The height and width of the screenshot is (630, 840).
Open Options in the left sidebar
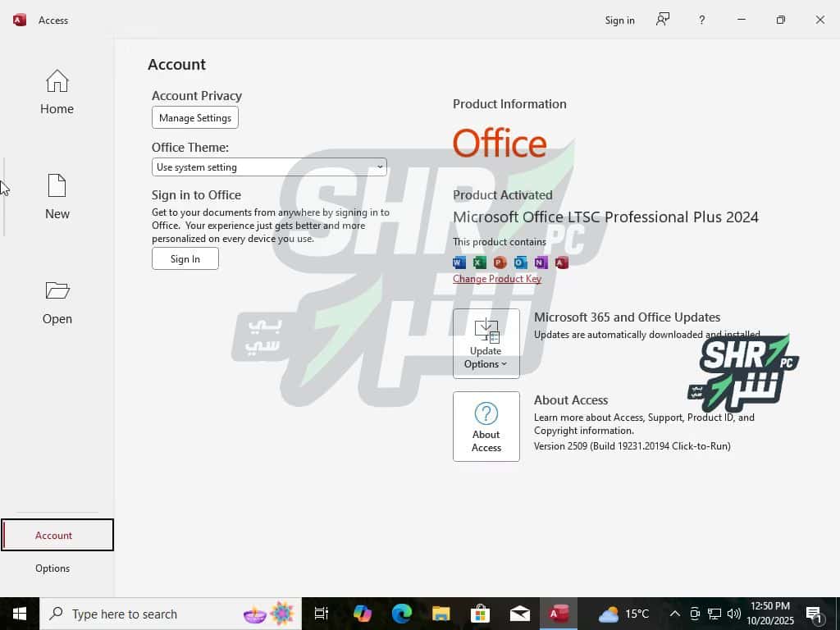pos(52,568)
